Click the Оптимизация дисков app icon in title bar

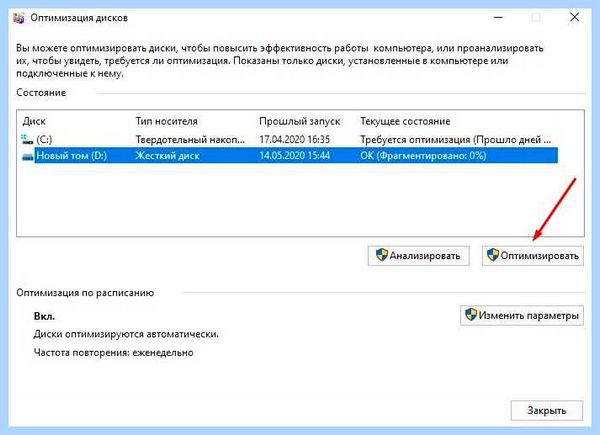coord(19,18)
